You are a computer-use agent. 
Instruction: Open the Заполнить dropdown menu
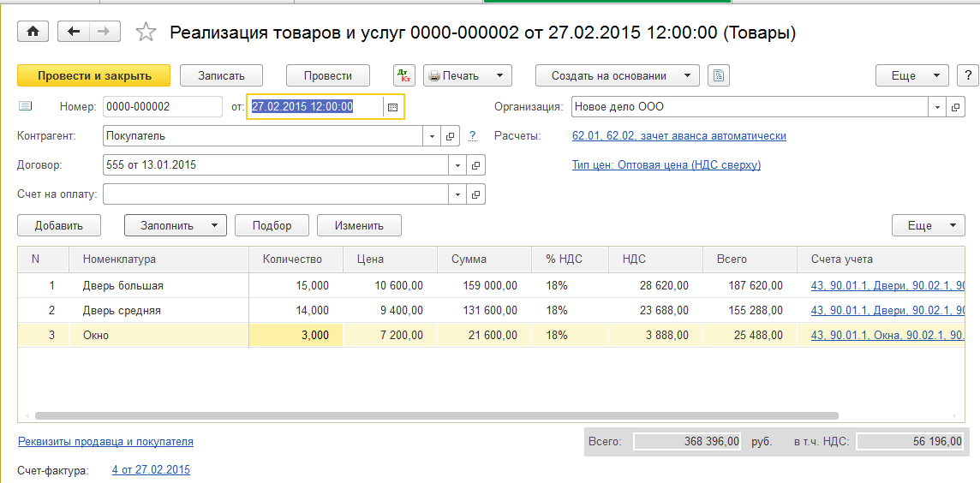(175, 225)
